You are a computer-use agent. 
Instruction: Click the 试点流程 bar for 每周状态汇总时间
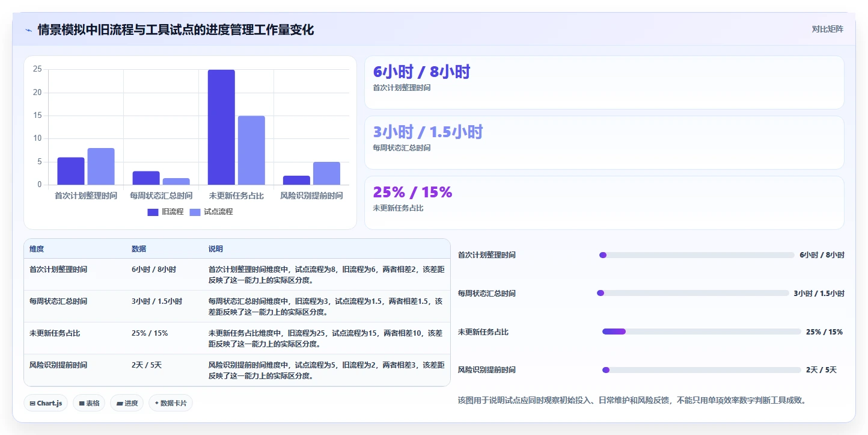tap(176, 182)
